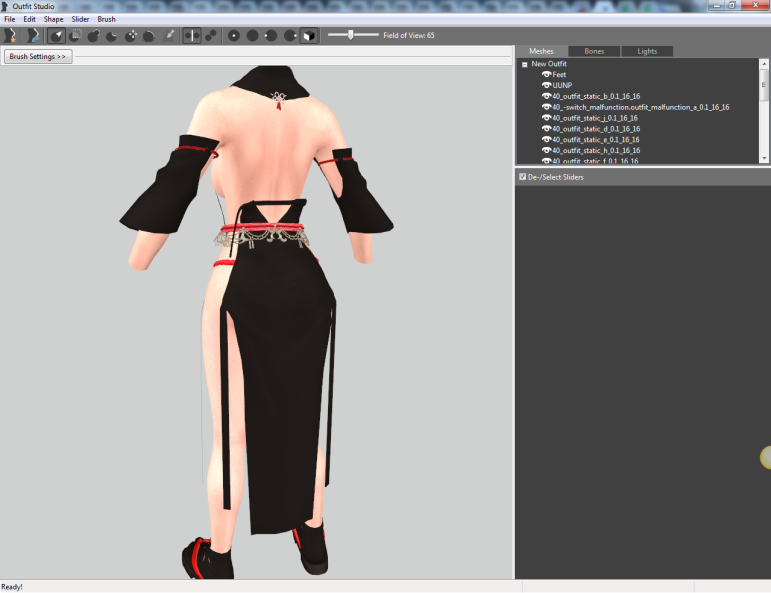Switch to the Bones tab
771x593 pixels.
(x=594, y=51)
